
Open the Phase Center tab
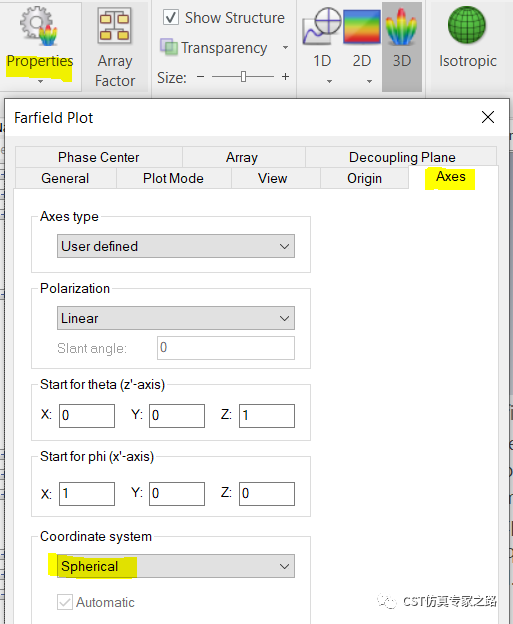tap(99, 157)
